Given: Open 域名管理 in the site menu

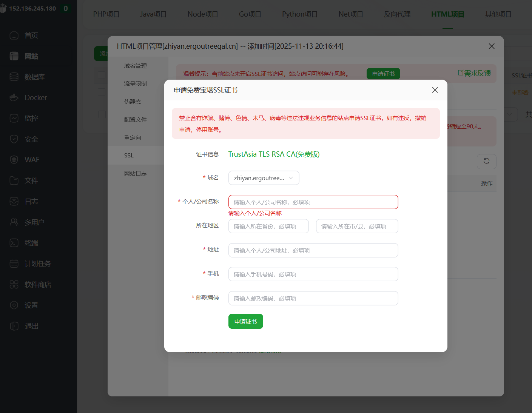Looking at the screenshot, I should (x=135, y=66).
